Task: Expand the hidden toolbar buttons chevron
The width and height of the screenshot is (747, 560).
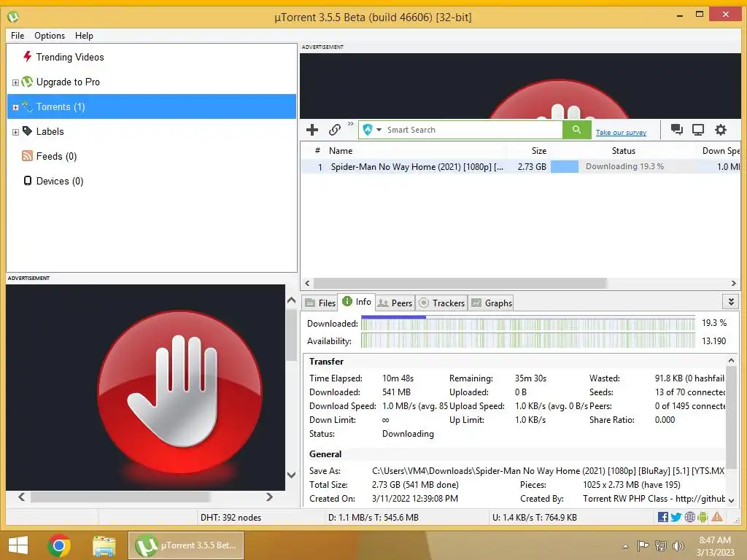Action: click(351, 124)
